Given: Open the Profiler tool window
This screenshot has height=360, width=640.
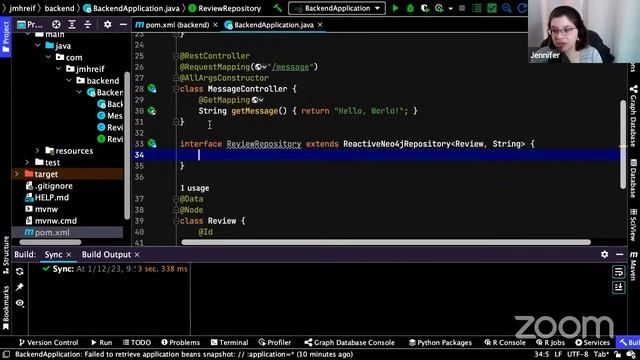Looking at the screenshot, I should coord(275,342).
